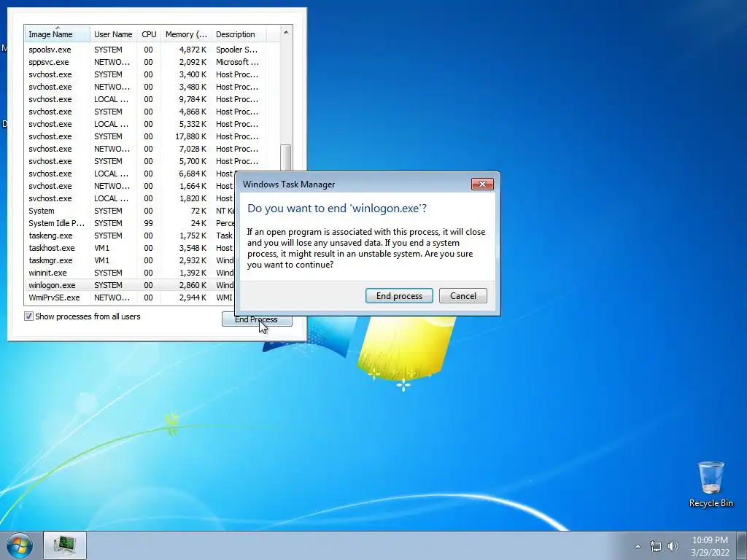This screenshot has width=747, height=560.
Task: Select the spoolsv.exe process row
Action: 152,50
